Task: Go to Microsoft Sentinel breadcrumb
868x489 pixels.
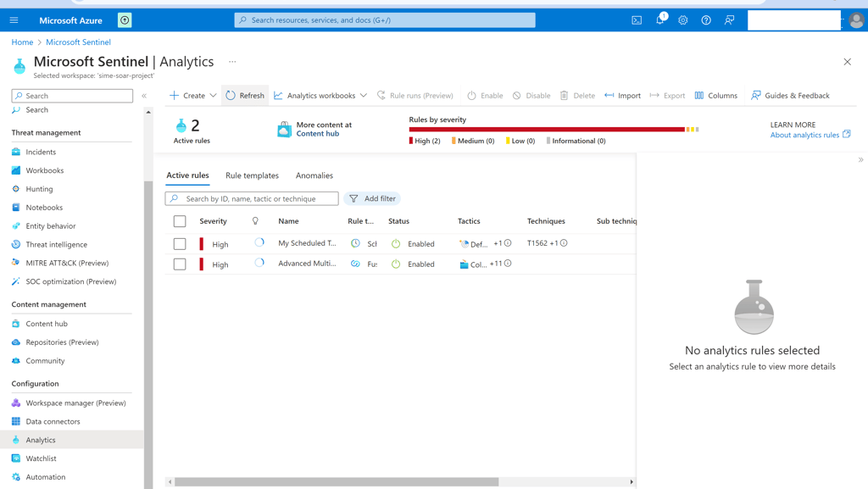Action: (x=78, y=42)
